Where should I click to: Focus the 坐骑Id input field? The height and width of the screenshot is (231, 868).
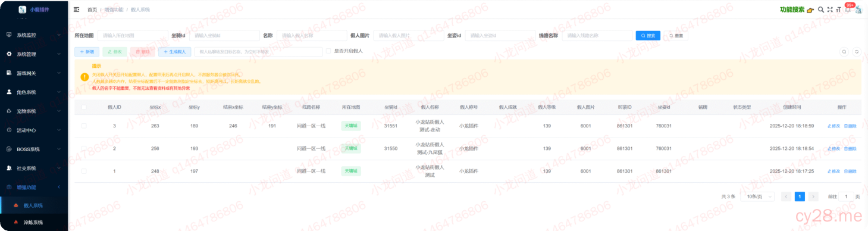225,35
